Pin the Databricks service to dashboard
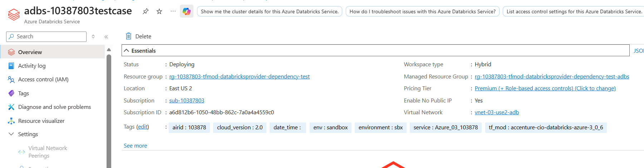 (146, 11)
